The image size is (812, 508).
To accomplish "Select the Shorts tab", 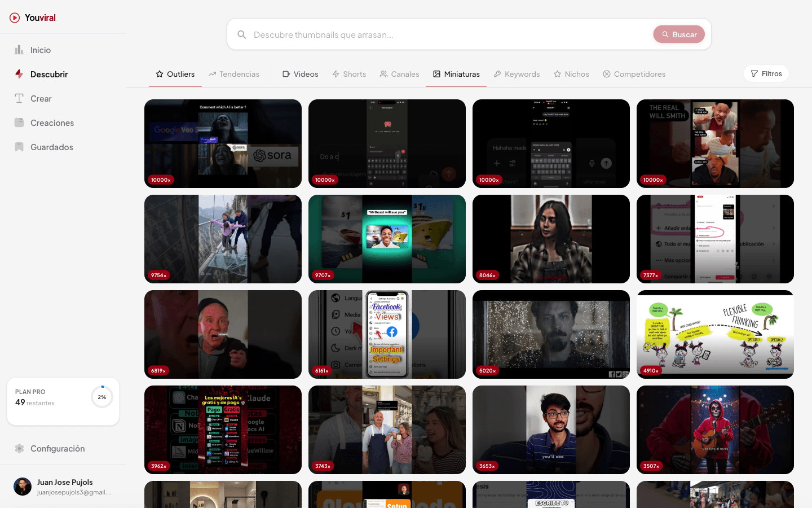I will [349, 74].
